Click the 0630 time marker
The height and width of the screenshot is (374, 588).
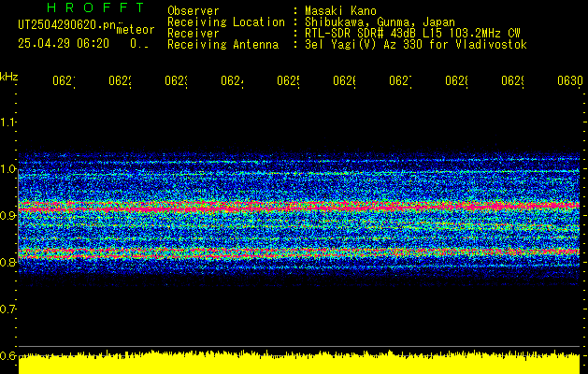coord(570,81)
